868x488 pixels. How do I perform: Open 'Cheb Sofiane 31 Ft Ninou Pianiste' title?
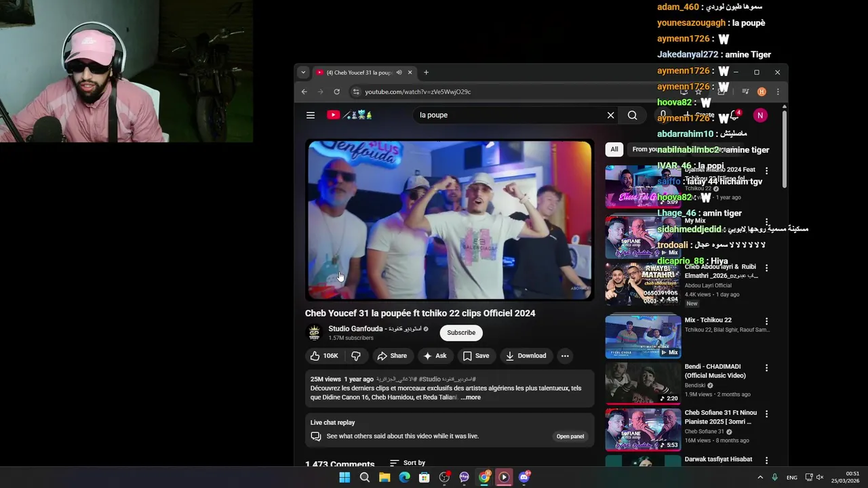click(x=721, y=417)
